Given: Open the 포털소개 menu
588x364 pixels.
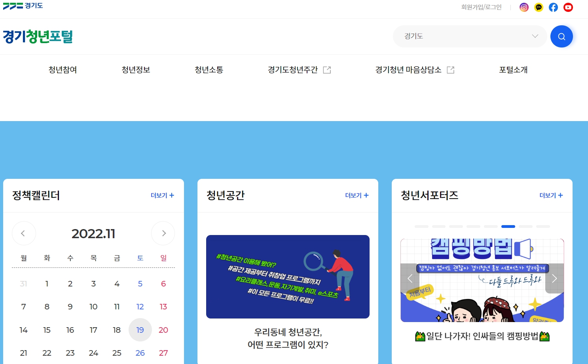Looking at the screenshot, I should [x=513, y=70].
